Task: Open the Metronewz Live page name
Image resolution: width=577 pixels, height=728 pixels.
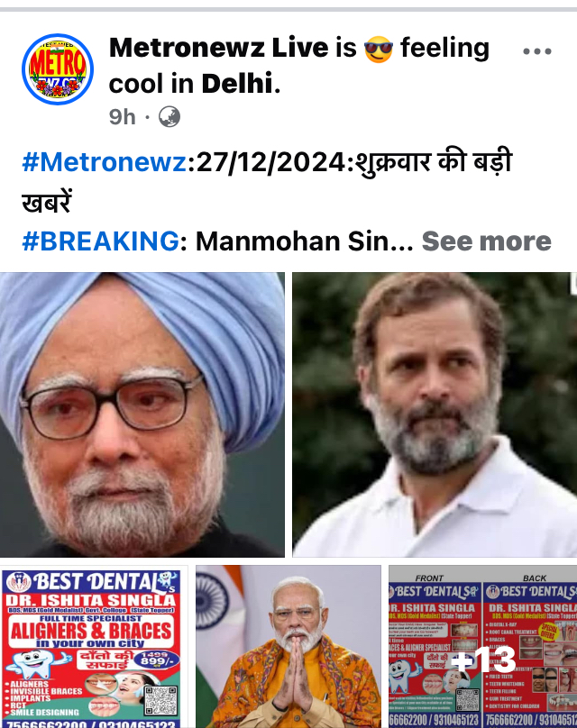Action: (219, 48)
